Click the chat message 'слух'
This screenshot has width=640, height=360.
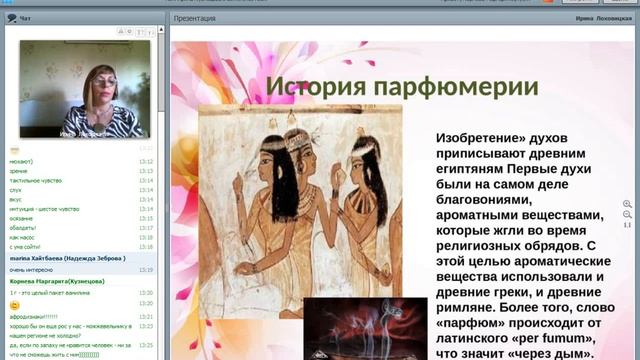pyautogui.click(x=16, y=190)
